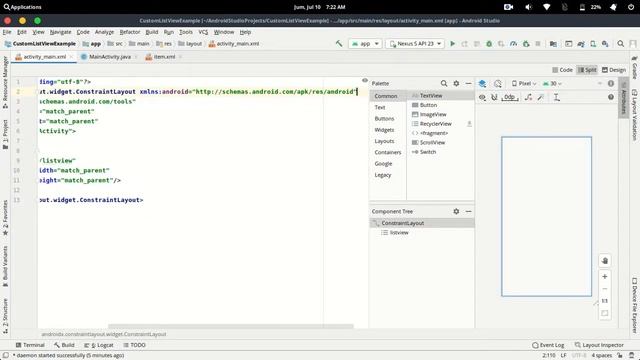Open the Event Log

(548, 345)
